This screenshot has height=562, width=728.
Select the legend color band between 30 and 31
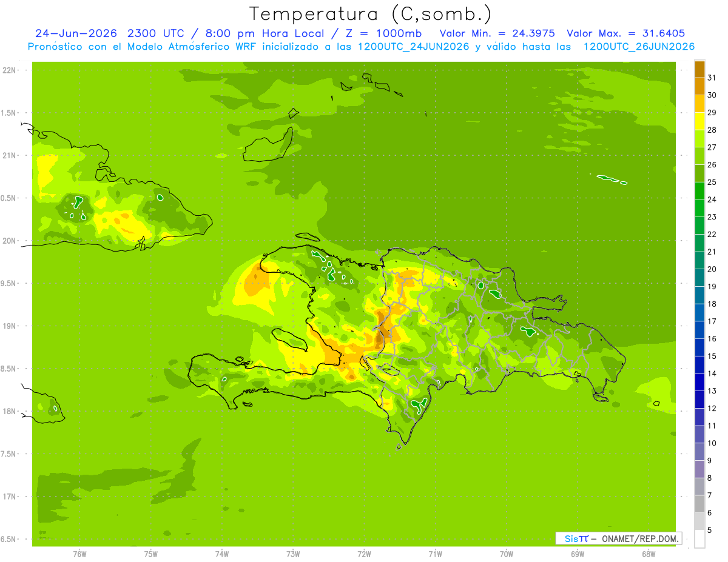click(x=699, y=87)
